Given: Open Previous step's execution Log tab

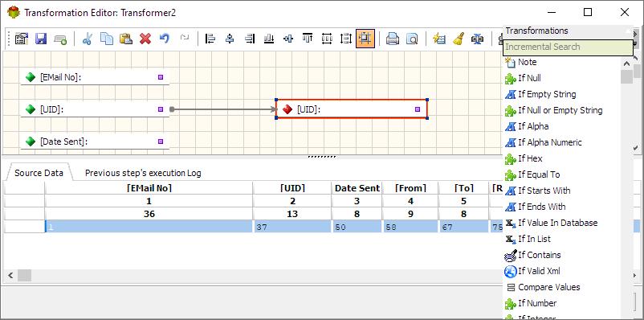Looking at the screenshot, I should (143, 173).
